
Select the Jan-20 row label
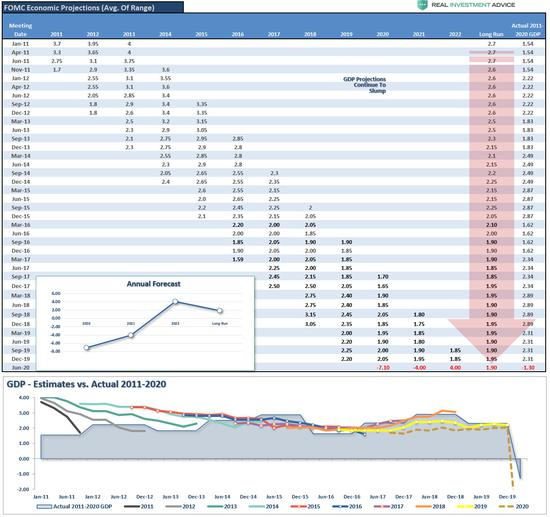pyautogui.click(x=20, y=368)
